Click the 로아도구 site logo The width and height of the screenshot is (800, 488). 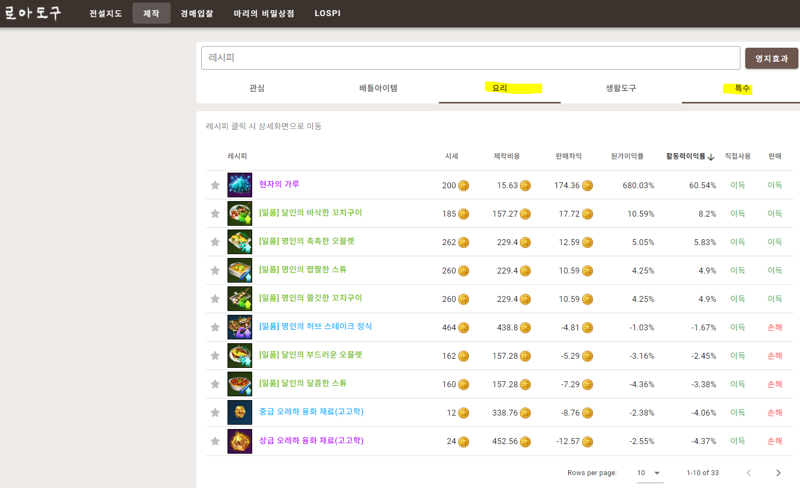tap(34, 13)
